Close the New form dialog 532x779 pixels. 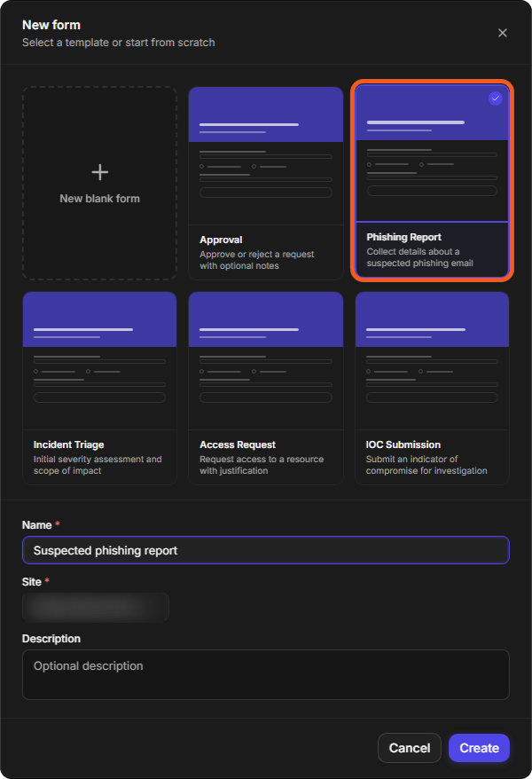(502, 33)
